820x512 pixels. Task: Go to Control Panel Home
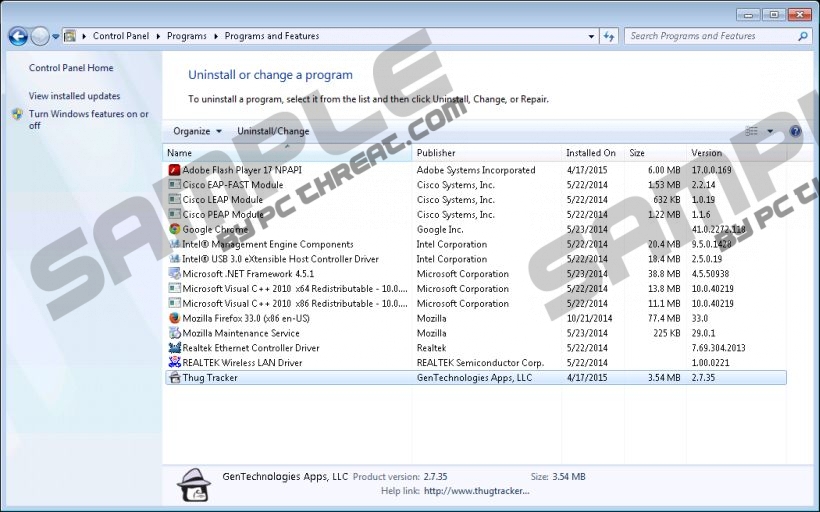tap(71, 68)
